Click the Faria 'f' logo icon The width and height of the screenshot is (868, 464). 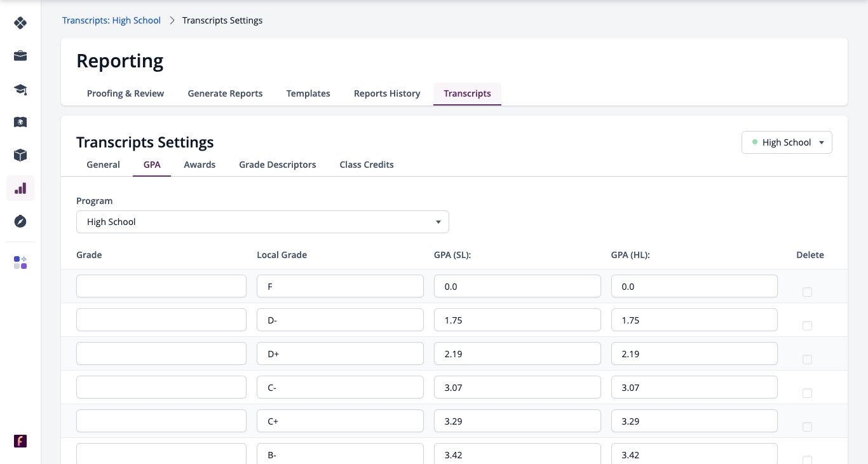[20, 441]
